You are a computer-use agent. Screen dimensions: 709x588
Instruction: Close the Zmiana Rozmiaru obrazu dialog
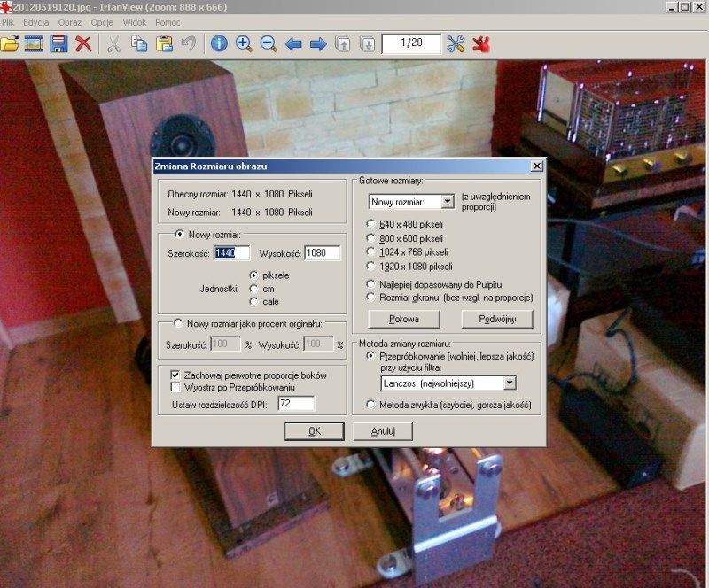536,166
